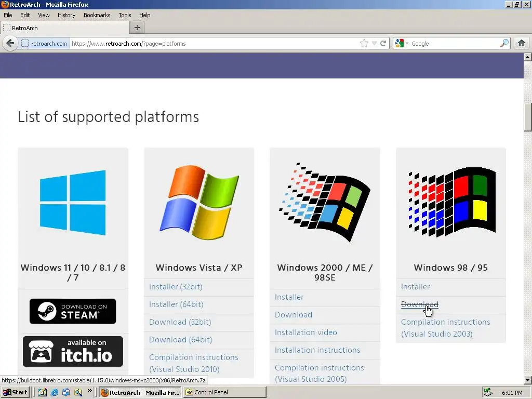Launch Internet Explorer from quick launch
This screenshot has height=399, width=532.
[54, 392]
